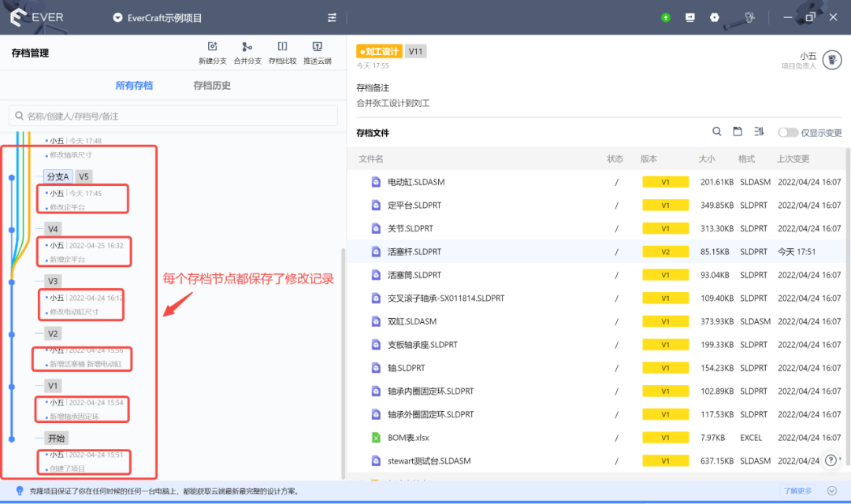This screenshot has height=504, width=851.
Task: Select the V2 archive node
Action: [x=53, y=334]
